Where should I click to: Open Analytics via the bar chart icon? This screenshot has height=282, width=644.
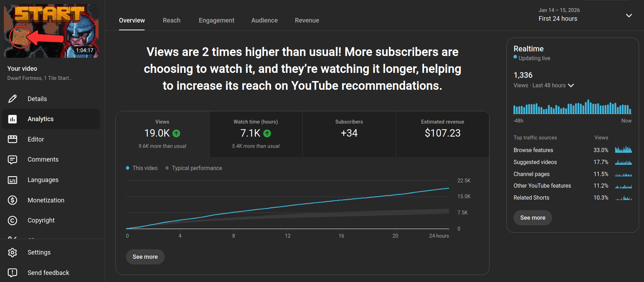tap(12, 119)
